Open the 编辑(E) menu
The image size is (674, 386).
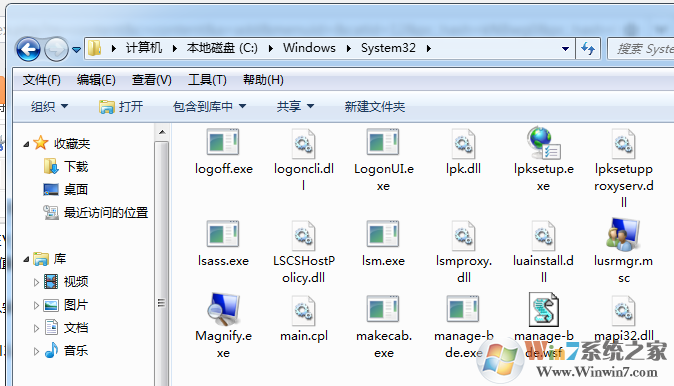(x=96, y=80)
